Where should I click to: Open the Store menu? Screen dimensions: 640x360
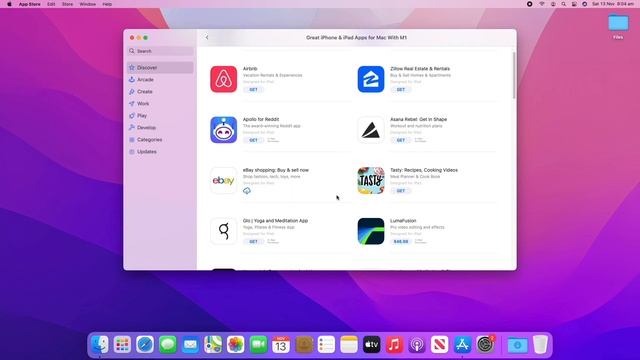pyautogui.click(x=67, y=4)
